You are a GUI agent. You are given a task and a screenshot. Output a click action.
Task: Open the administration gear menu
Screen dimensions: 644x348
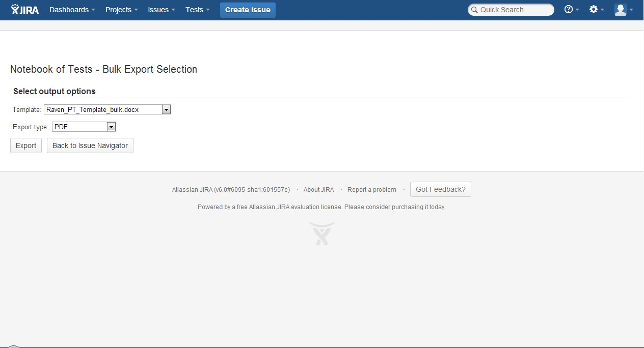pos(596,10)
